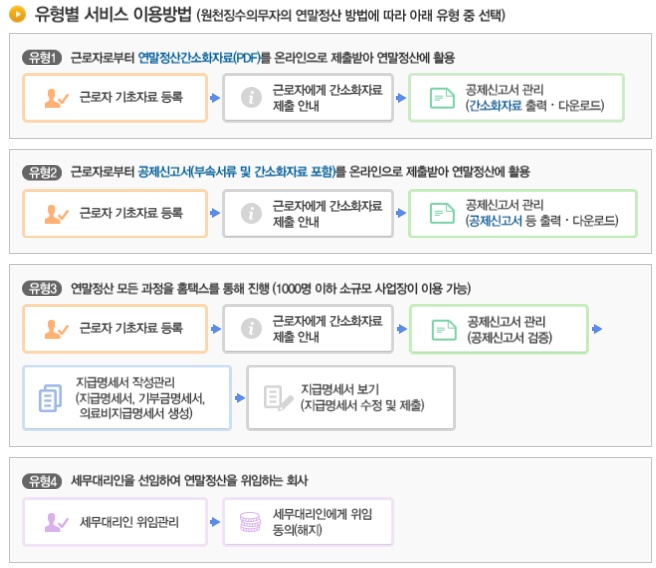
Task: Click the purple person icon in 세무대리인 위임관리
Action: click(x=56, y=521)
